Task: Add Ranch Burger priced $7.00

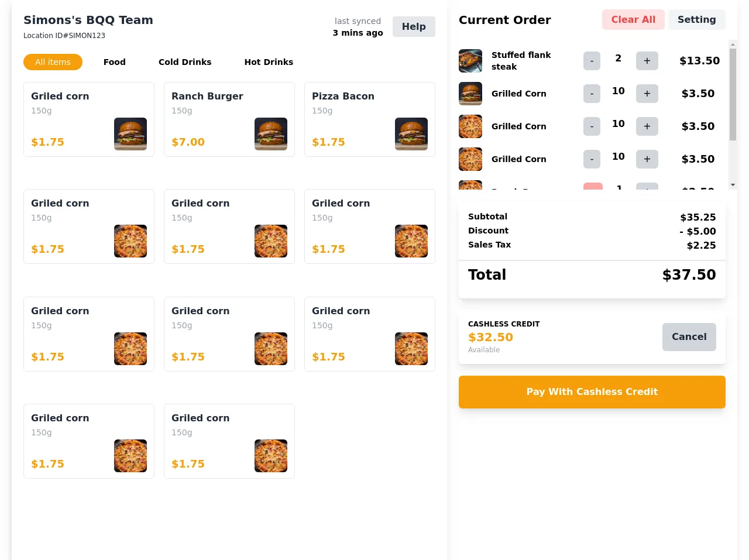Action: point(229,119)
